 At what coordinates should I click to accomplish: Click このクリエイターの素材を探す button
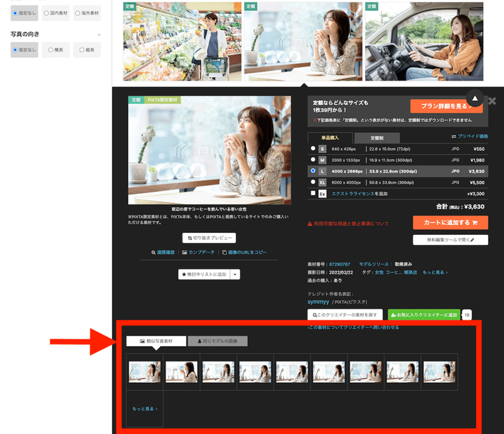[345, 315]
